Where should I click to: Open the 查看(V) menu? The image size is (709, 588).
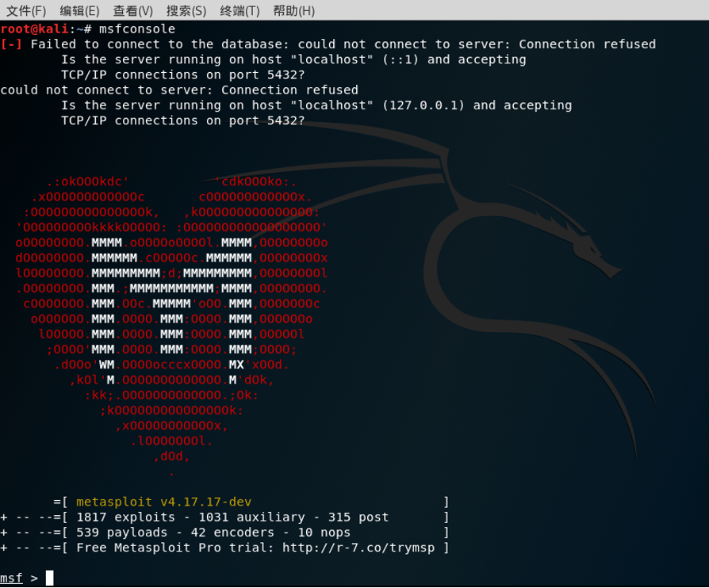133,10
